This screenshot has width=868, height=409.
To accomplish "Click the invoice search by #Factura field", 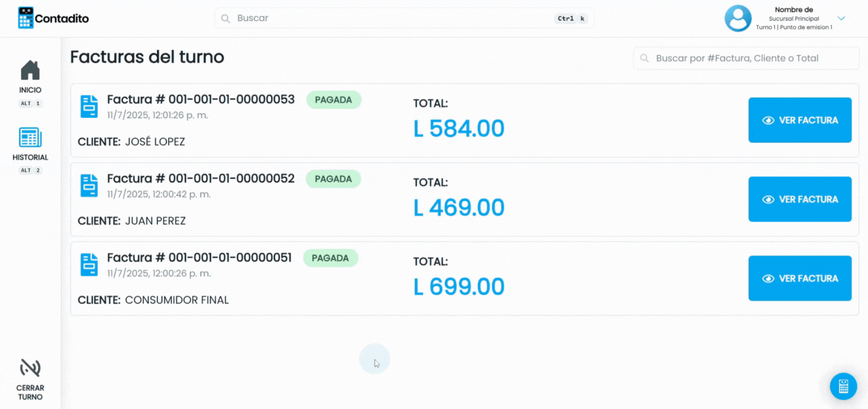I will click(746, 58).
